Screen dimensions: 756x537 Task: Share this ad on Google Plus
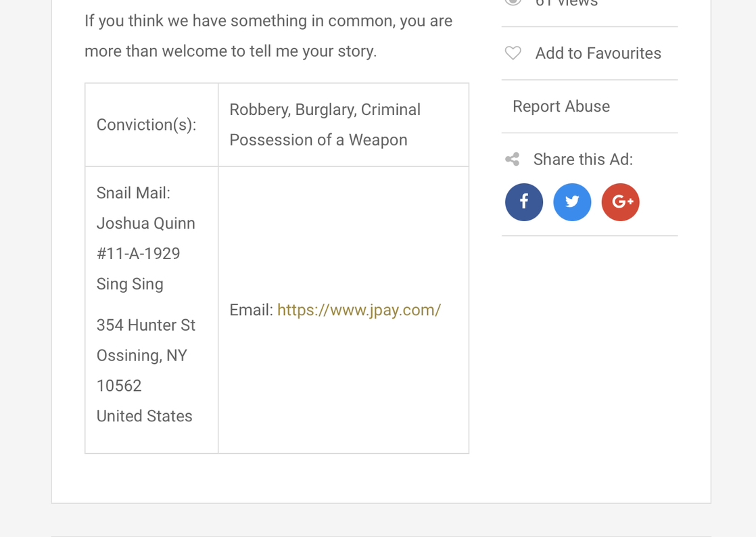(x=620, y=202)
